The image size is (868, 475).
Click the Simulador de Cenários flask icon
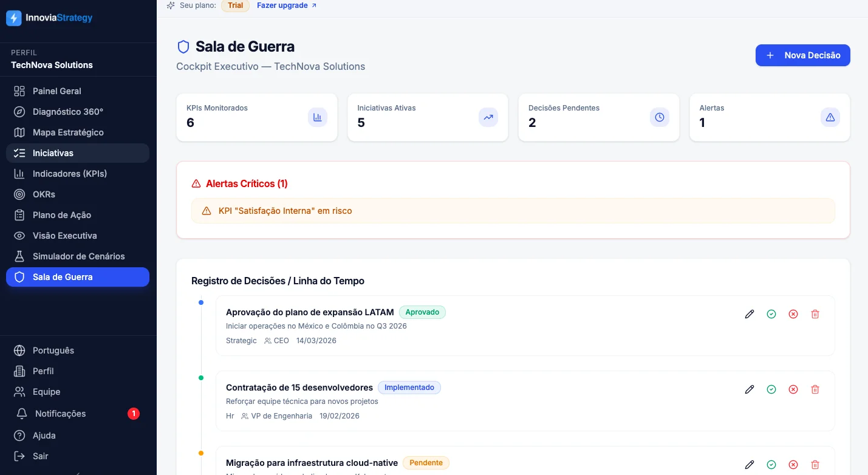point(19,256)
